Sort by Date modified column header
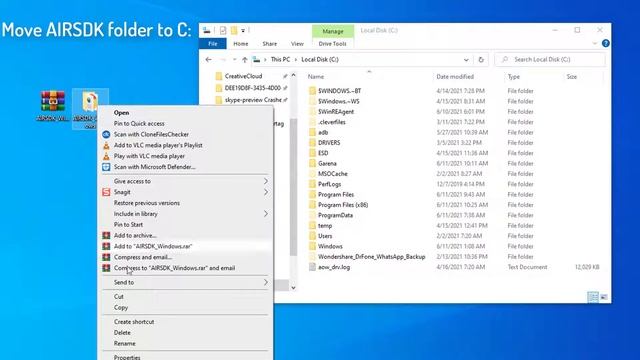Viewport: 640px width, 360px height. tap(455, 77)
